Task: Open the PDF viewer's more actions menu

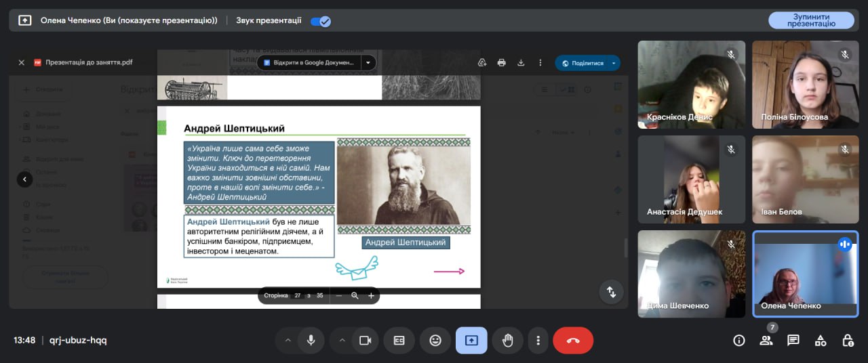Action: click(540, 62)
